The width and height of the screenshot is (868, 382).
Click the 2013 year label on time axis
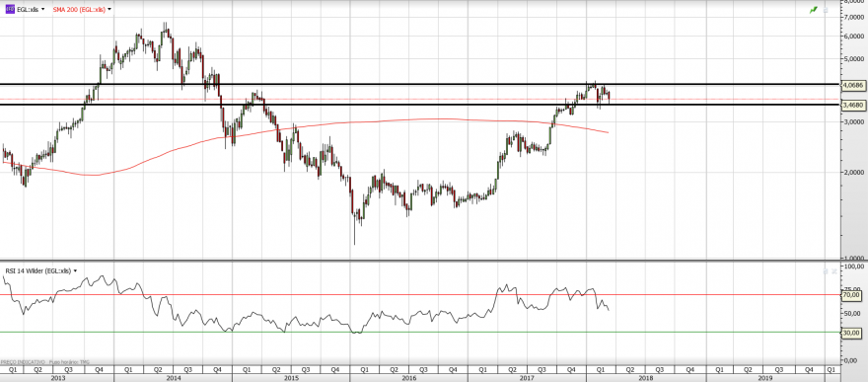point(57,377)
